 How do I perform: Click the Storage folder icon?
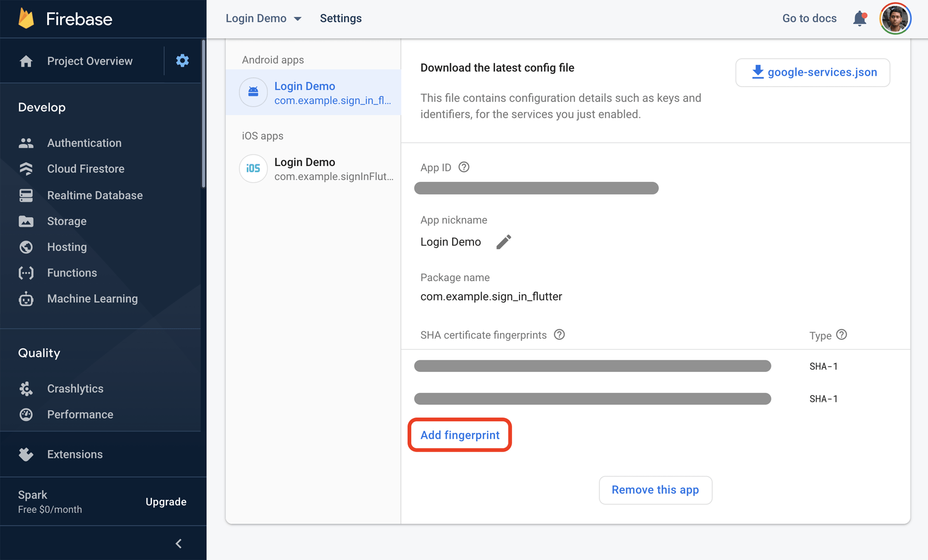26,221
